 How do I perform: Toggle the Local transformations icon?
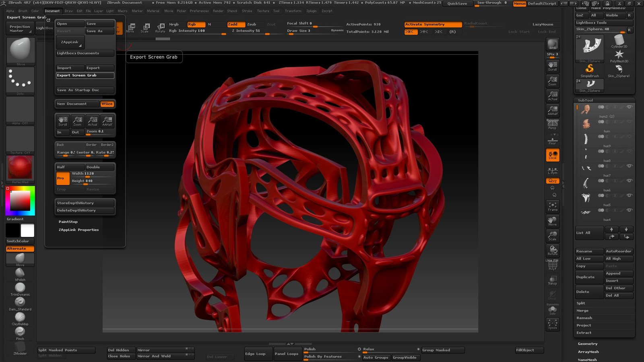[x=553, y=155]
